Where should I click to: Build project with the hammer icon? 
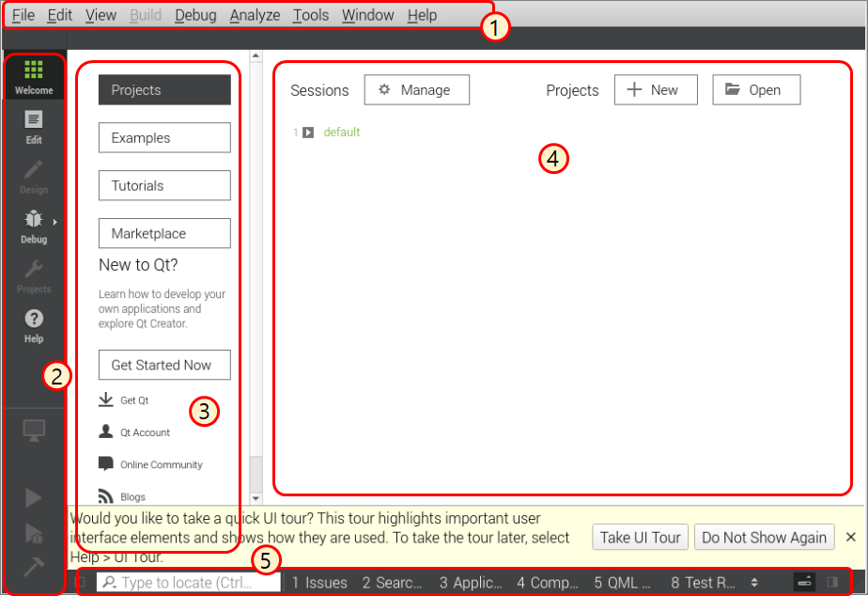pos(34,567)
